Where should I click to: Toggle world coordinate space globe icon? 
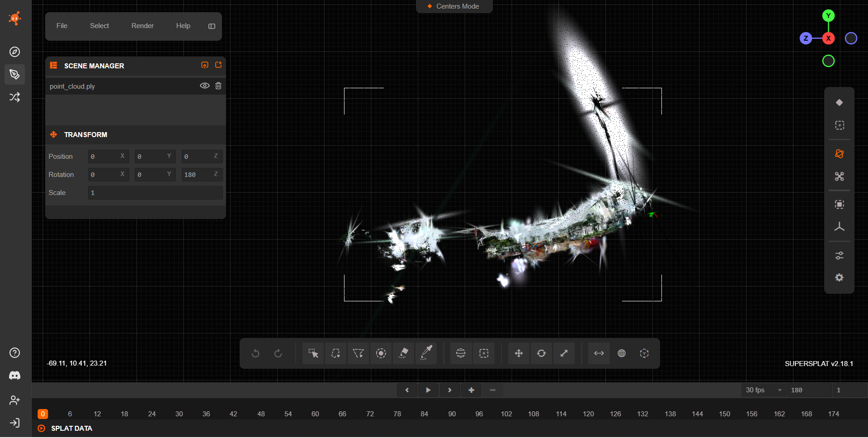pyautogui.click(x=622, y=353)
